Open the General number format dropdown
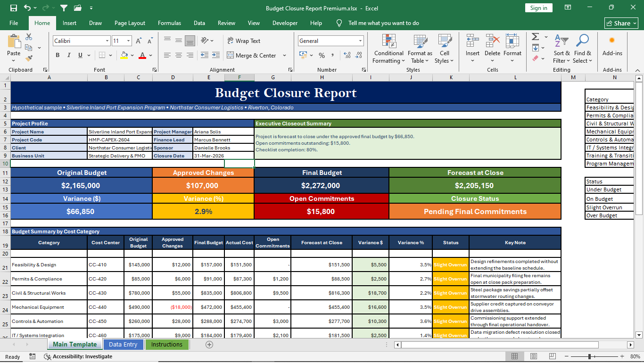The width and height of the screenshot is (644, 363). click(x=360, y=41)
